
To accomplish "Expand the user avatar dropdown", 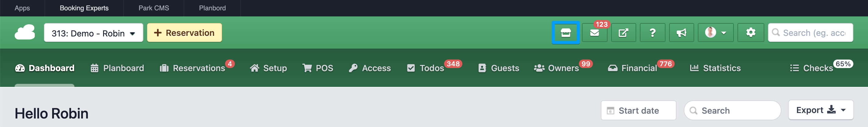I will tap(716, 33).
